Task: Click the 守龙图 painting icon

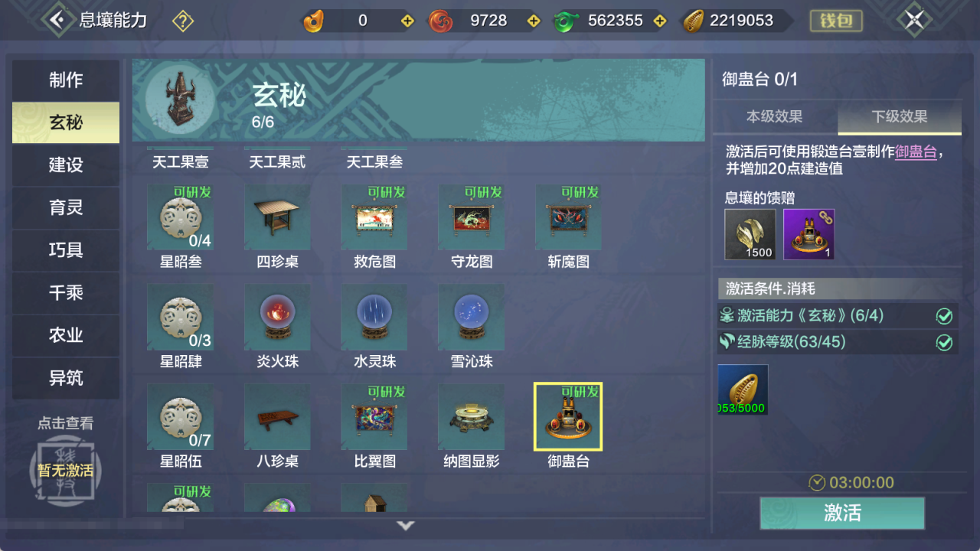Action: [x=471, y=217]
